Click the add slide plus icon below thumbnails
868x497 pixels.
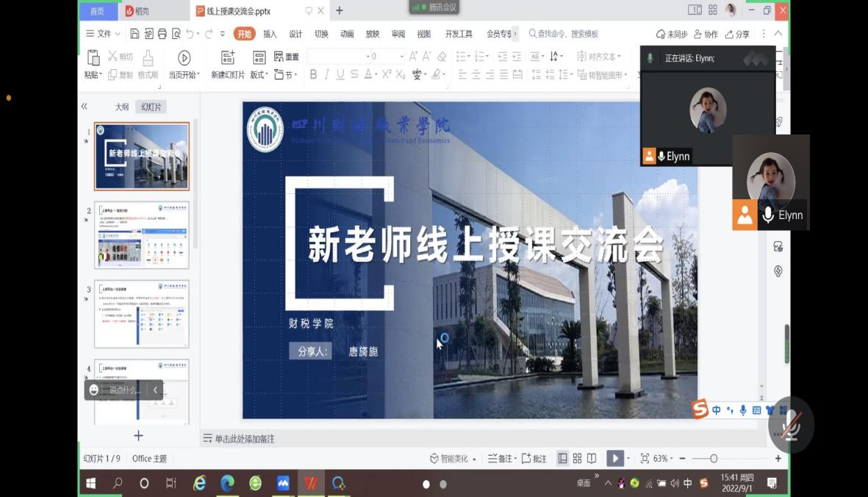coord(138,436)
